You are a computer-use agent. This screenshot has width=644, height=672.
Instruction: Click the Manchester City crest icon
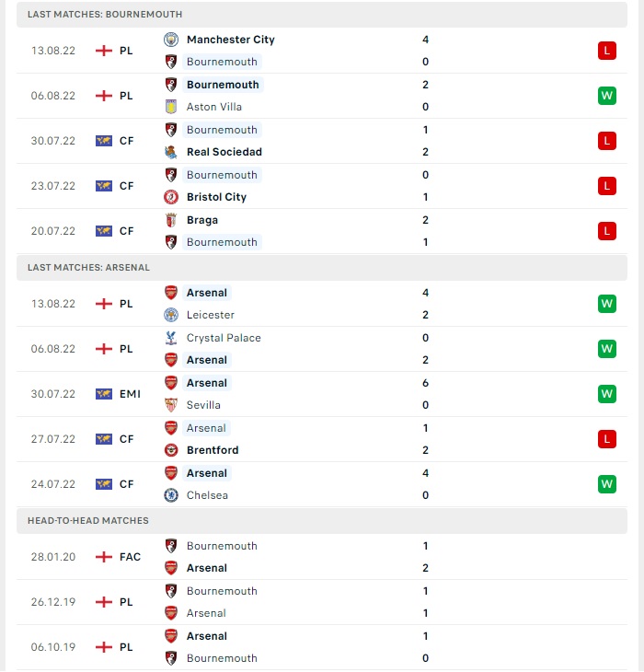click(171, 40)
